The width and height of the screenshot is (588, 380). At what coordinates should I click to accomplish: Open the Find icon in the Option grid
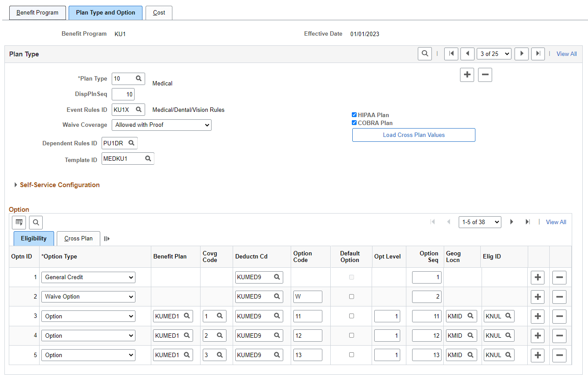[x=35, y=222]
